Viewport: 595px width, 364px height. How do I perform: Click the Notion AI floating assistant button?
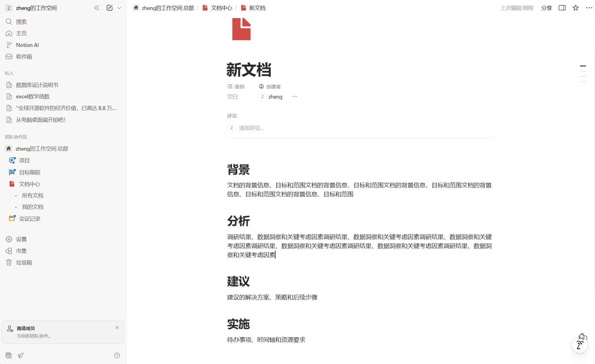tap(580, 345)
